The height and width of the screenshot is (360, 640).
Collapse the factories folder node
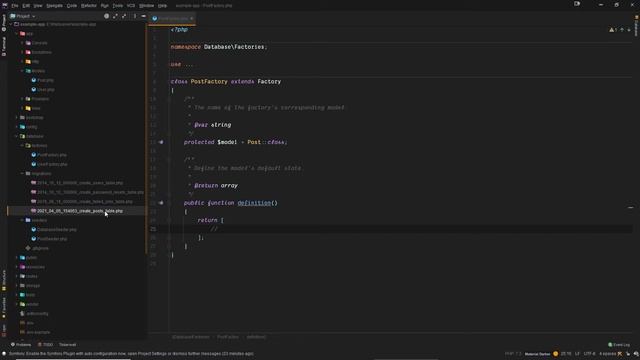coord(22,145)
